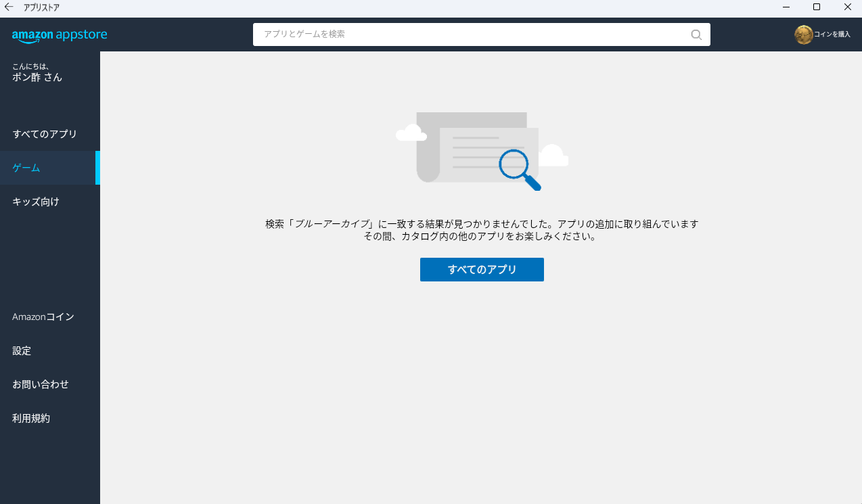This screenshot has width=862, height=504.
Task: Minimize the アプリストア window
Action: 786,7
